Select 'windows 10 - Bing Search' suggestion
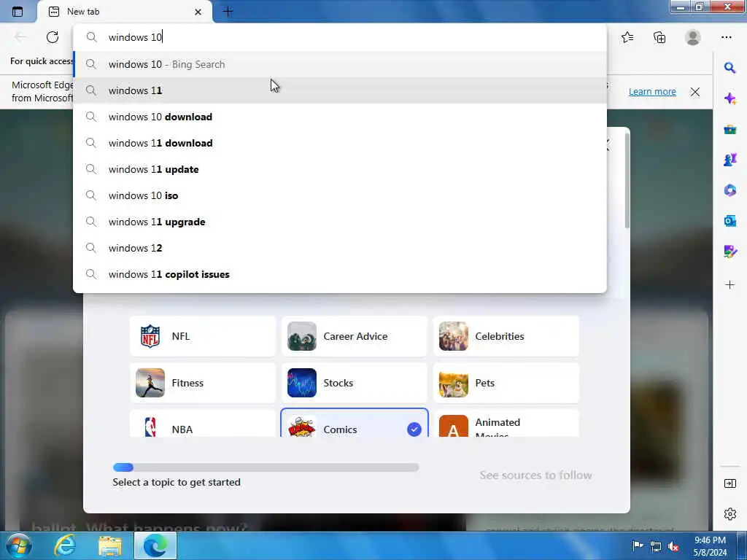The height and width of the screenshot is (560, 747). pos(340,64)
